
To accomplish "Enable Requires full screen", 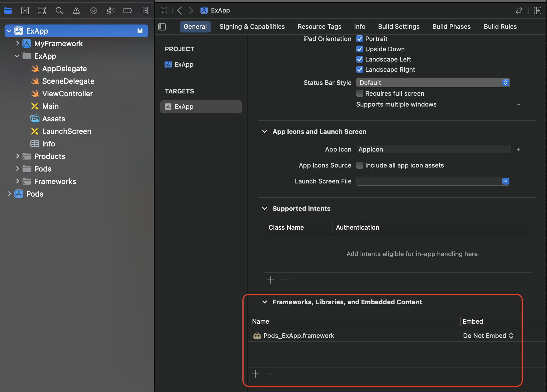I will point(360,93).
